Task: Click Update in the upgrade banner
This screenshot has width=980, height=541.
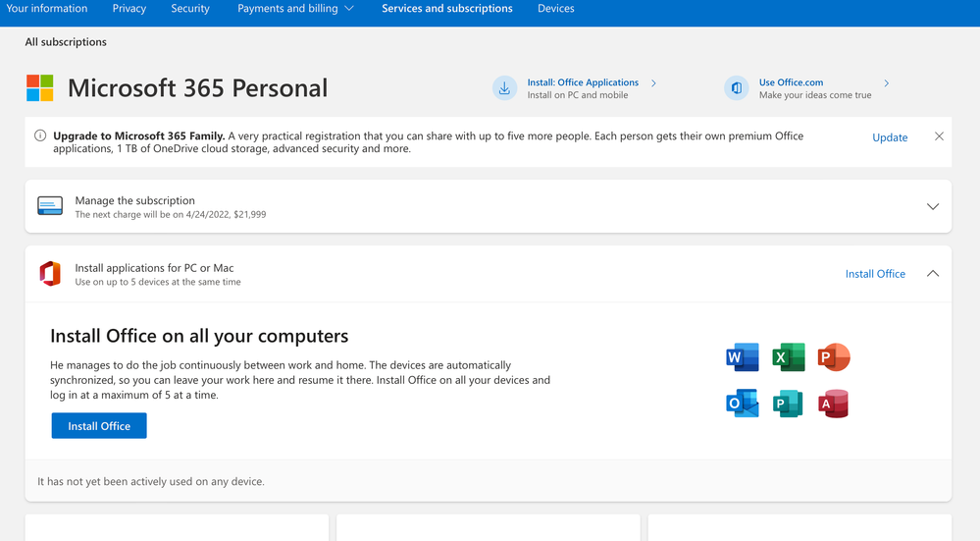Action: tap(890, 137)
